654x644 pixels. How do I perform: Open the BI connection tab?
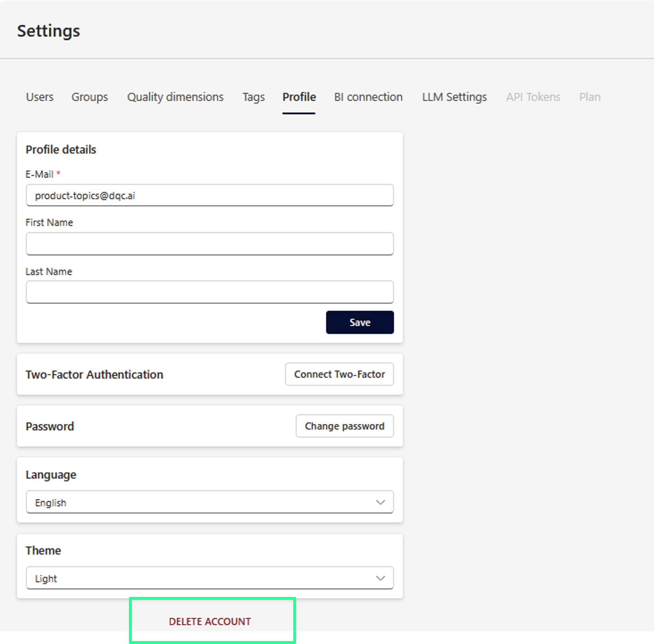tap(368, 97)
